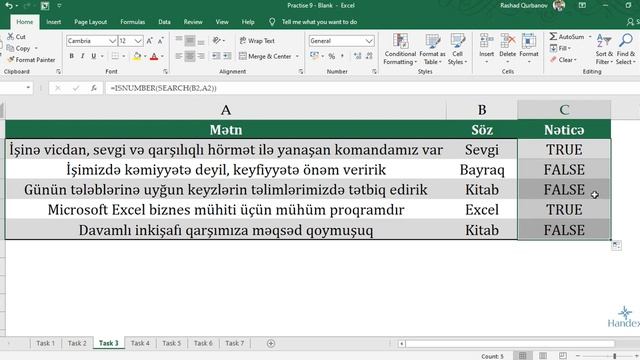Open the General number format dropdown
Viewport: 640px width, 360px height.
pos(369,41)
